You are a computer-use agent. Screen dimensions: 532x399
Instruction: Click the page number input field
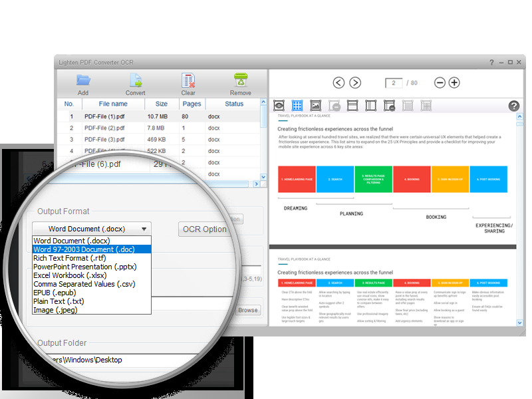click(x=394, y=82)
